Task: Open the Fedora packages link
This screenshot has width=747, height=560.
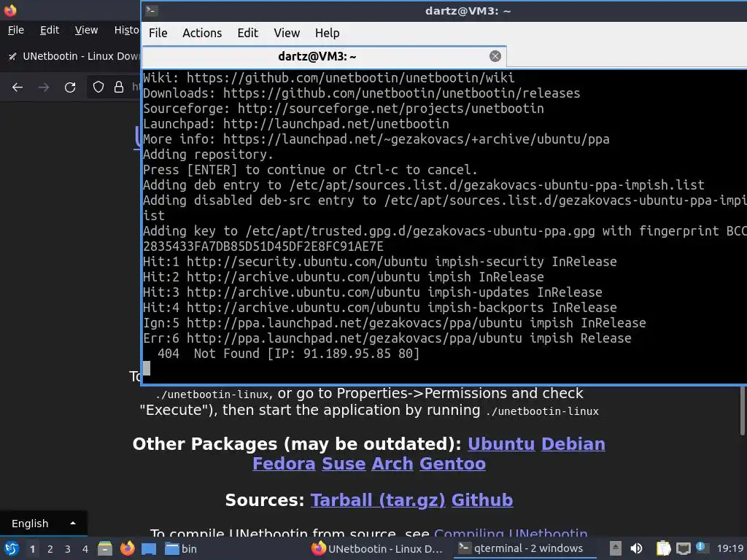Action: point(284,464)
